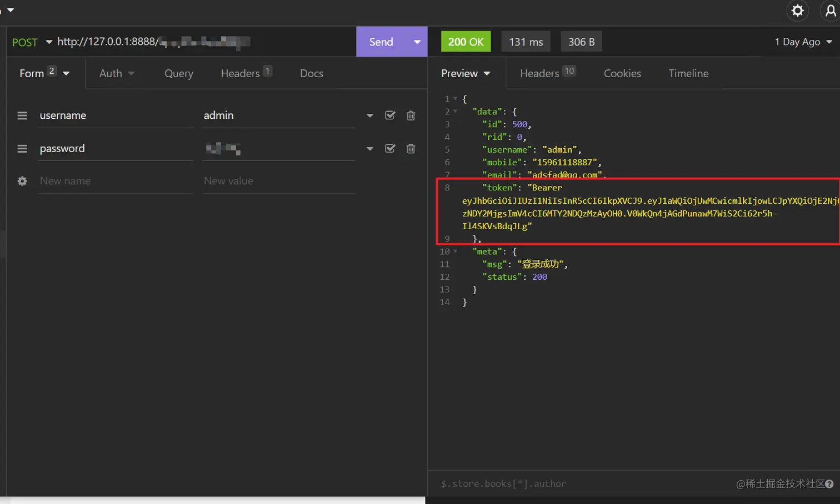The height and width of the screenshot is (504, 840).
Task: Switch to the Timeline tab
Action: pos(688,73)
